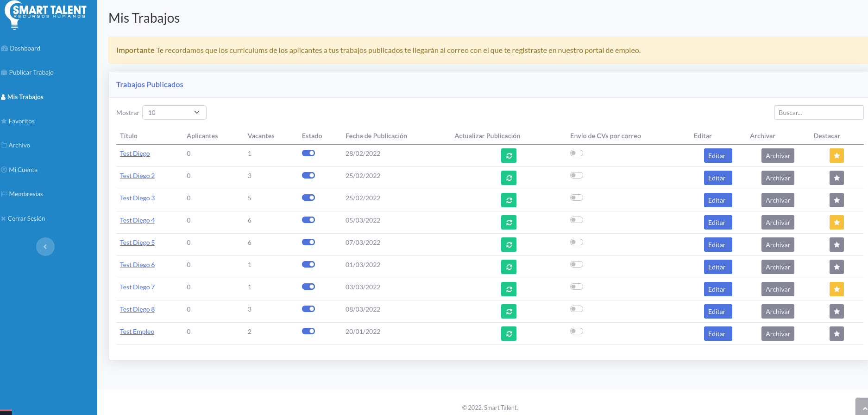Click the Smart Talent logo

point(45,15)
